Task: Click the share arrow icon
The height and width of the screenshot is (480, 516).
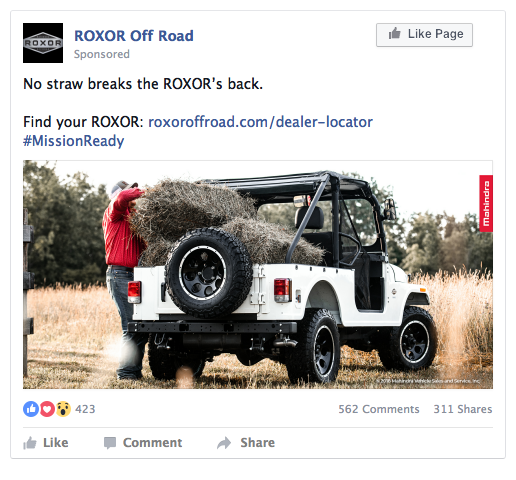Action: point(224,443)
